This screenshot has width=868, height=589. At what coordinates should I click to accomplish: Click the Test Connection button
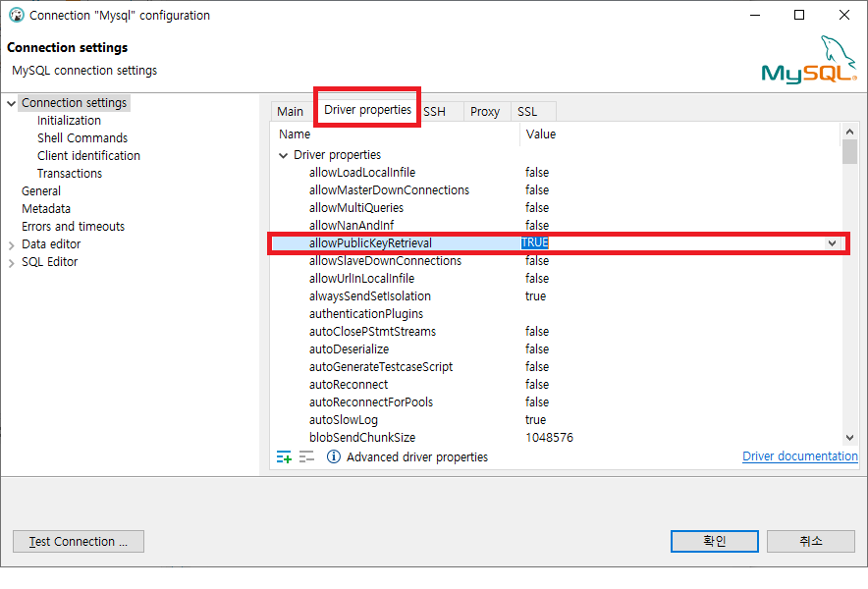[79, 542]
